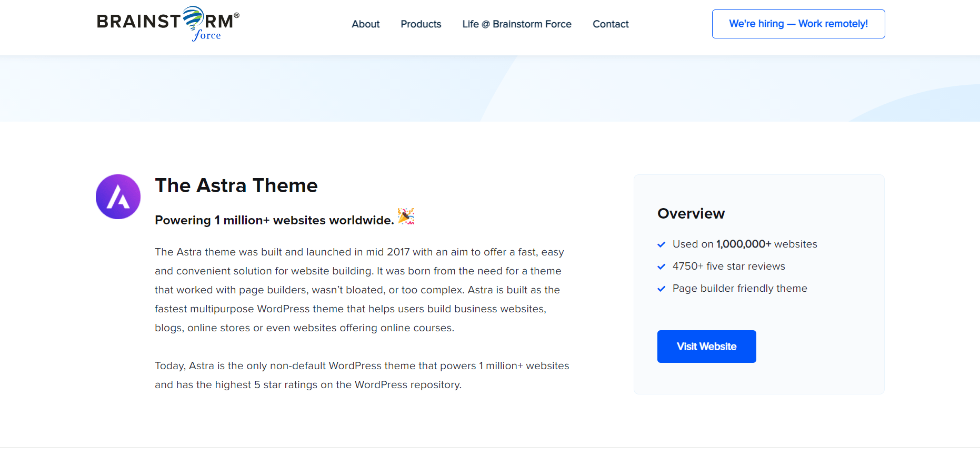
Task: Click the party popper emoji icon
Action: 406,216
